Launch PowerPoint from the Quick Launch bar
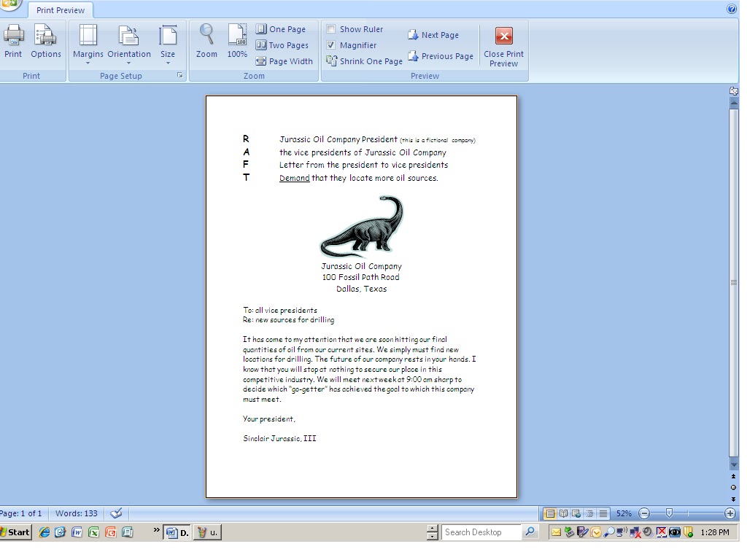 tap(111, 532)
